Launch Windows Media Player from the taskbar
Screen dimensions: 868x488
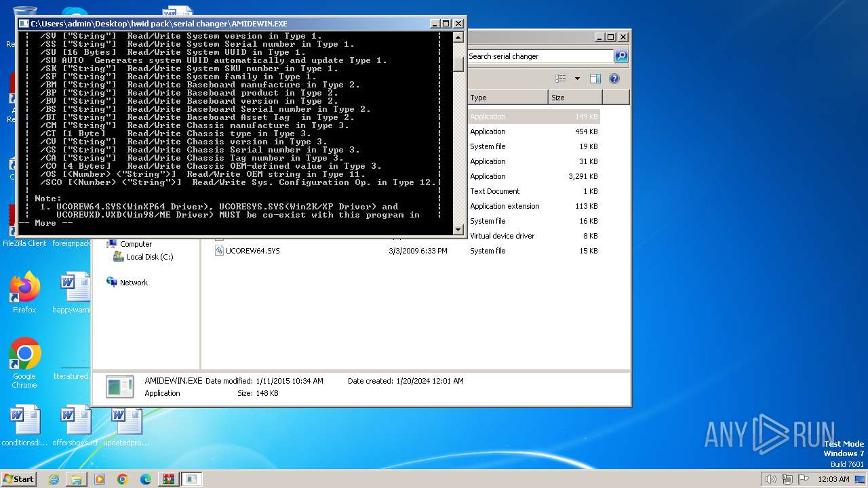point(100,479)
